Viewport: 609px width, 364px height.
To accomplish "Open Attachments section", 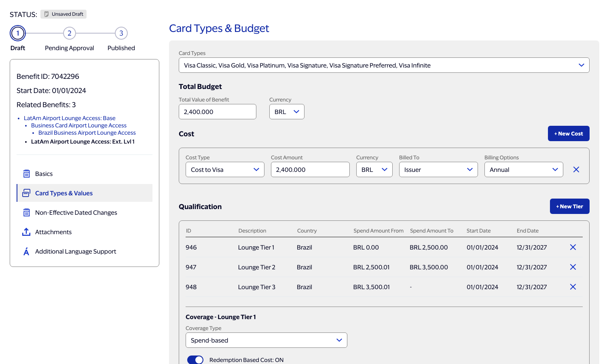I will pyautogui.click(x=85, y=232).
